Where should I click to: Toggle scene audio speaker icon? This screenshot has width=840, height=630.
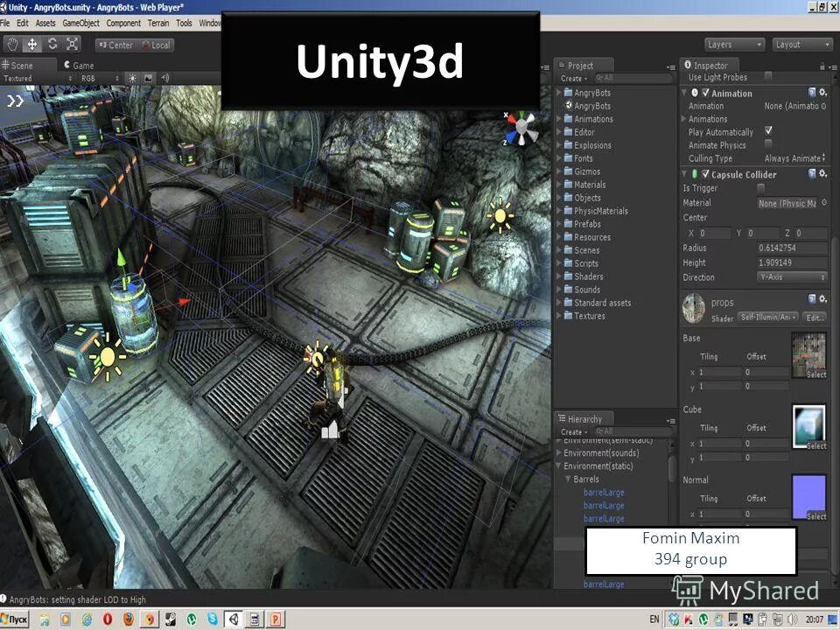click(165, 79)
